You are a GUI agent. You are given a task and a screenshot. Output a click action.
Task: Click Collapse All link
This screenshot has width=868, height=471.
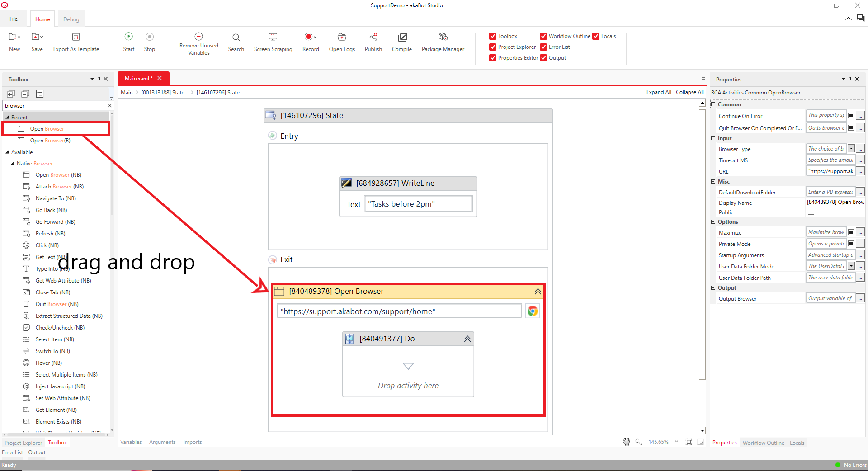[689, 92]
